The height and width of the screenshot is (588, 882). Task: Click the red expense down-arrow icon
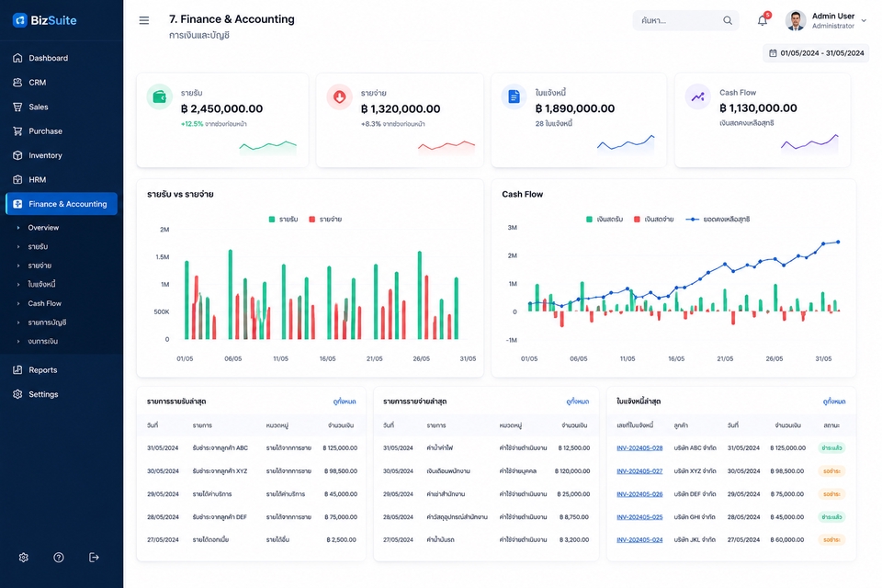coord(339,96)
